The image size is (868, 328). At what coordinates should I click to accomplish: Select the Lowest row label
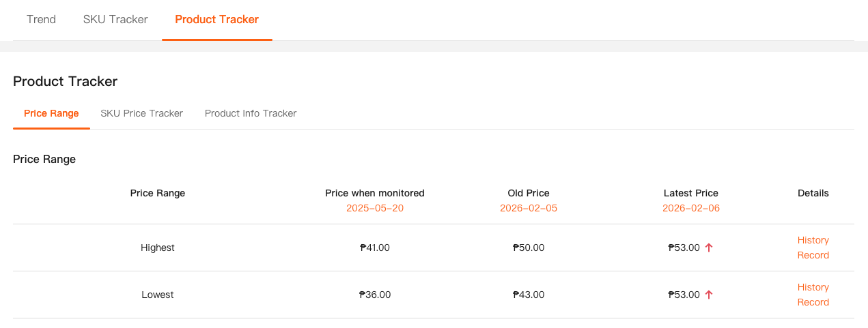point(158,295)
